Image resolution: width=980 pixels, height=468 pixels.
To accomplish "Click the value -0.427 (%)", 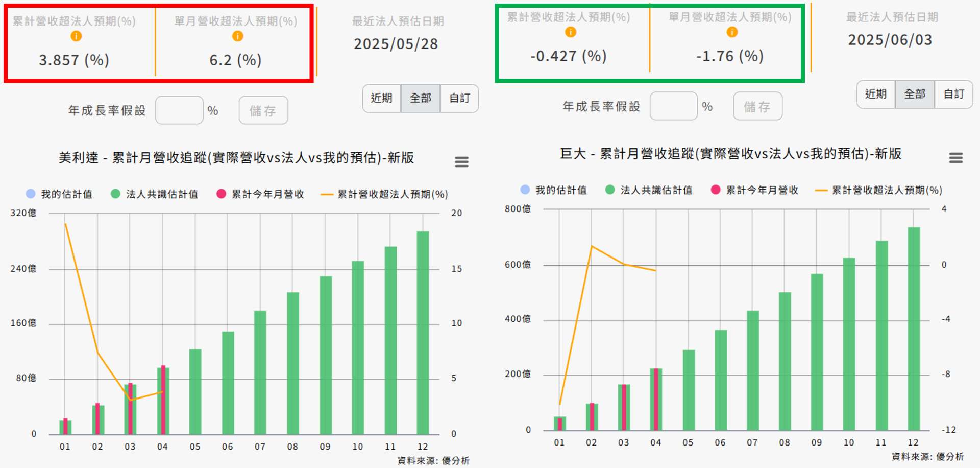I will [569, 56].
